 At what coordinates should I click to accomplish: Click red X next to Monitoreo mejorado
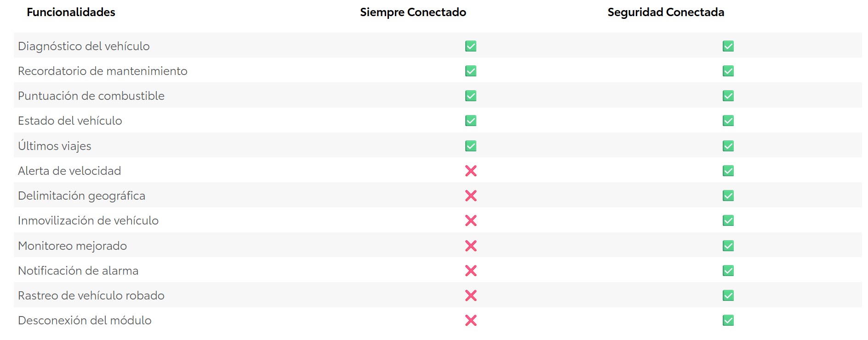(470, 246)
